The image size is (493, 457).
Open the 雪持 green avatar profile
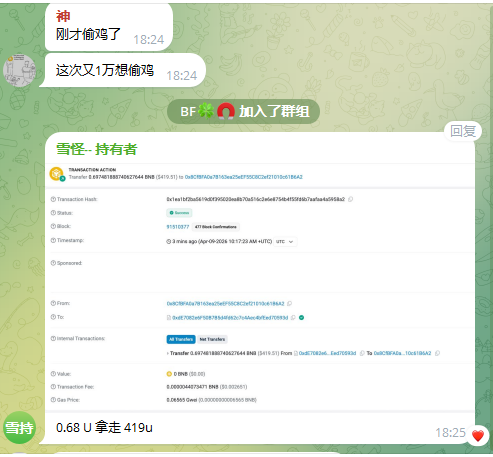point(19,428)
